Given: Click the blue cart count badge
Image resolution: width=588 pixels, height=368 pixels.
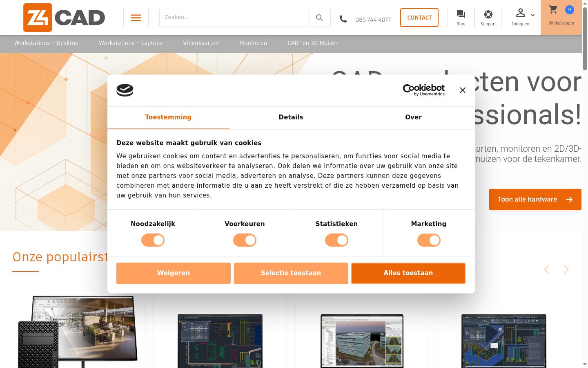Looking at the screenshot, I should 570,9.
